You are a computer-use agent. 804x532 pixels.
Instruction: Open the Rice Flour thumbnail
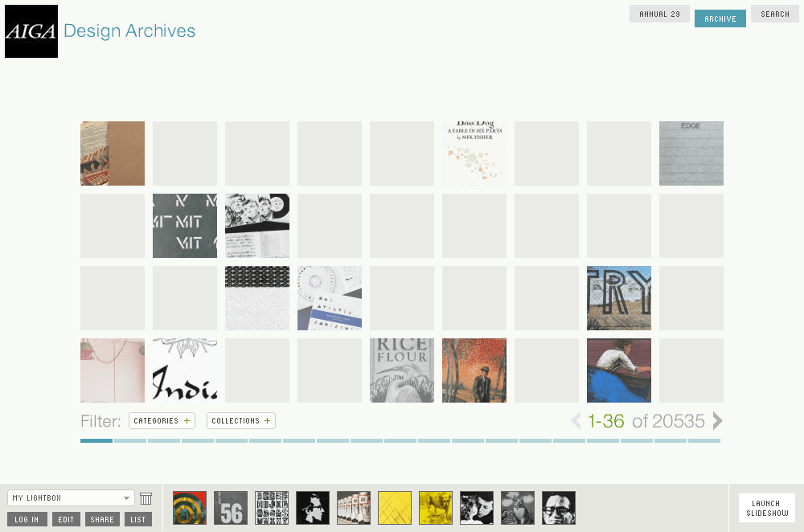tap(402, 370)
